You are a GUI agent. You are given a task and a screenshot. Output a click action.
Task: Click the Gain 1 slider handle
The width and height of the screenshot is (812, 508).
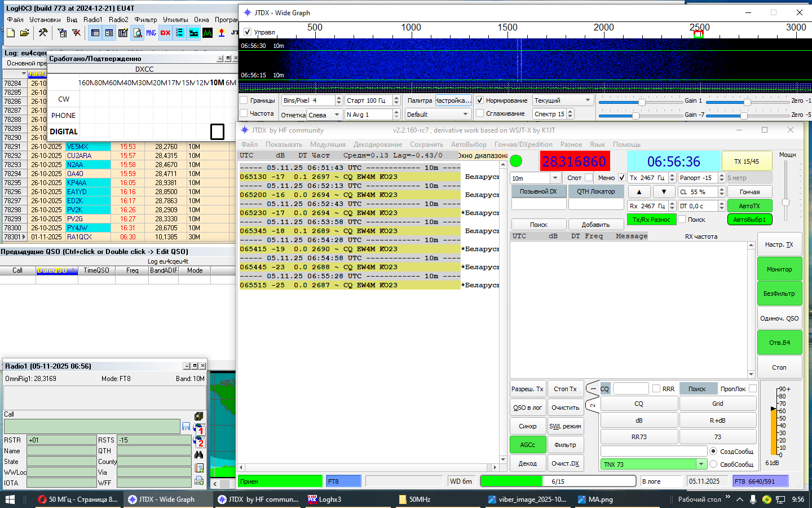[x=642, y=102]
